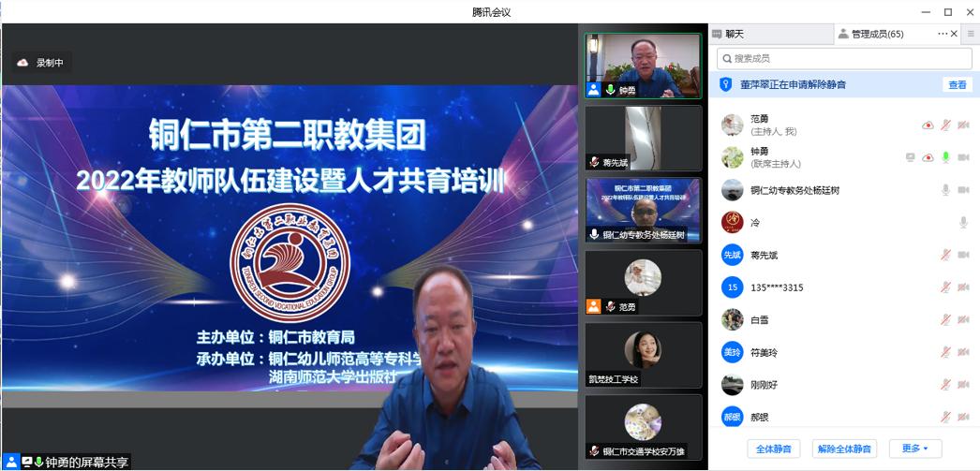This screenshot has width=980, height=471.
Task: Select 钟勇's video thumbnail in the strip
Action: coord(643,65)
